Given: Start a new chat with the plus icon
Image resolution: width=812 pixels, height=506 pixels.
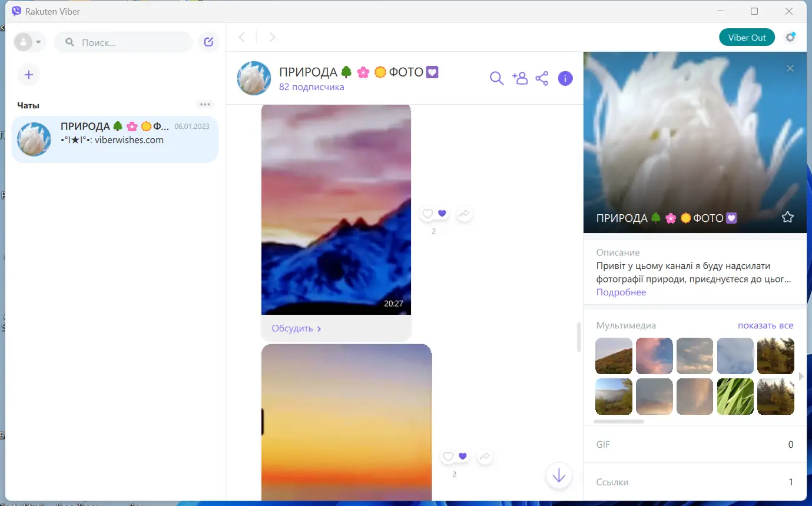Looking at the screenshot, I should coord(28,75).
